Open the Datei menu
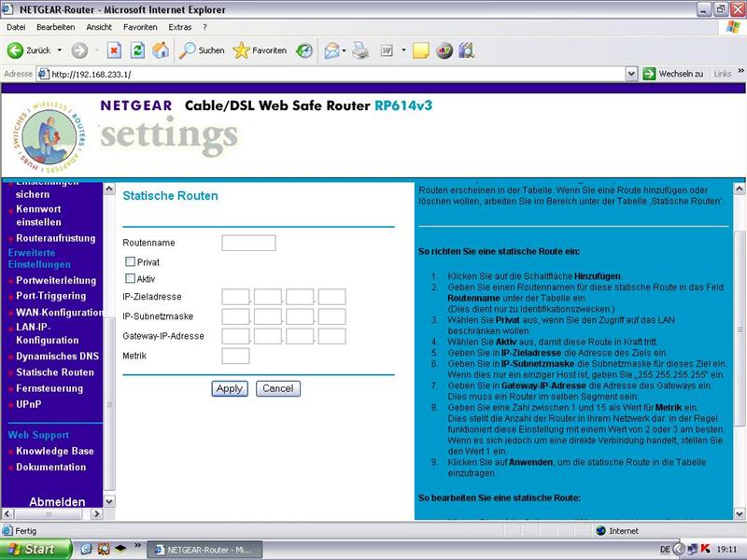Image resolution: width=747 pixels, height=560 pixels. pos(16,27)
